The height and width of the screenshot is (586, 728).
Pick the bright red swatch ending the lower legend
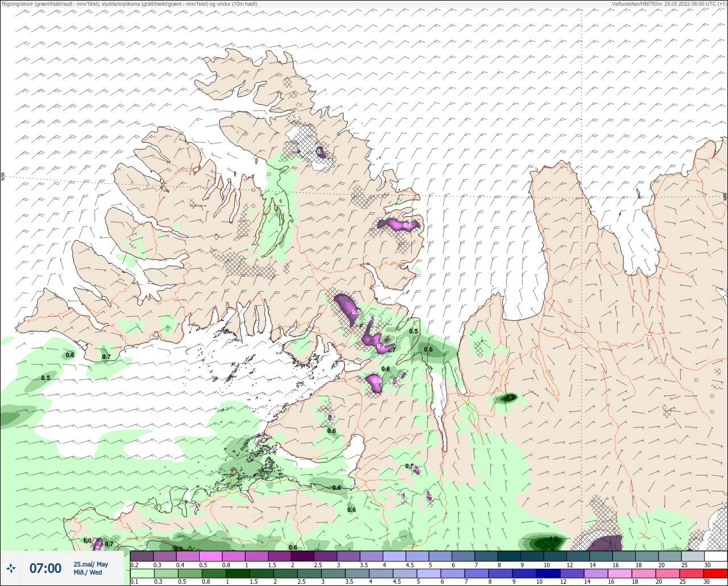pos(715,573)
